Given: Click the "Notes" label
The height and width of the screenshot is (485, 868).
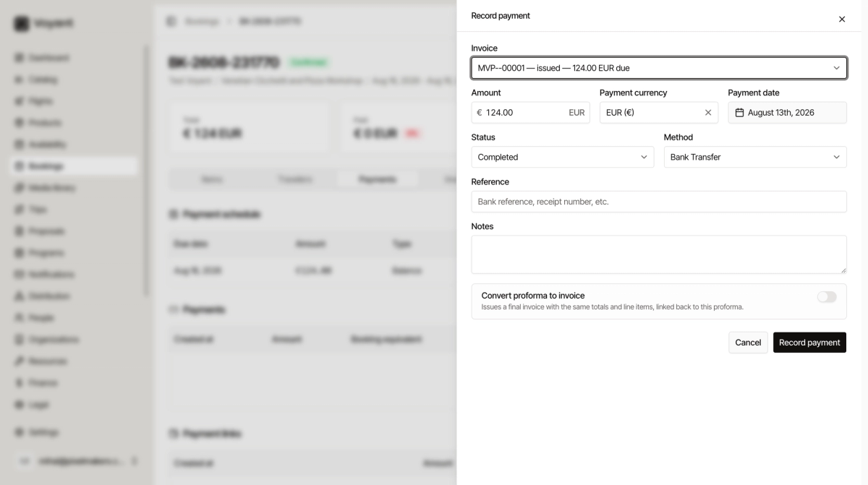Looking at the screenshot, I should point(482,226).
